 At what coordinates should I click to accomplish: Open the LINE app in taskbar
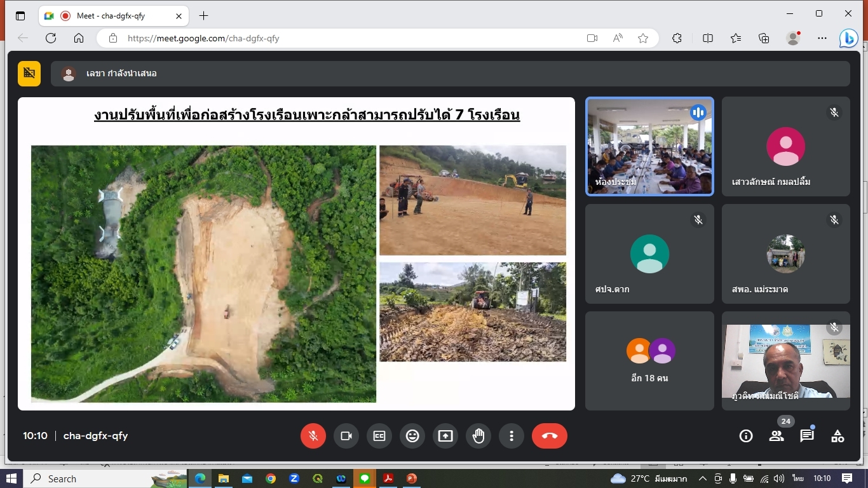pos(365,478)
